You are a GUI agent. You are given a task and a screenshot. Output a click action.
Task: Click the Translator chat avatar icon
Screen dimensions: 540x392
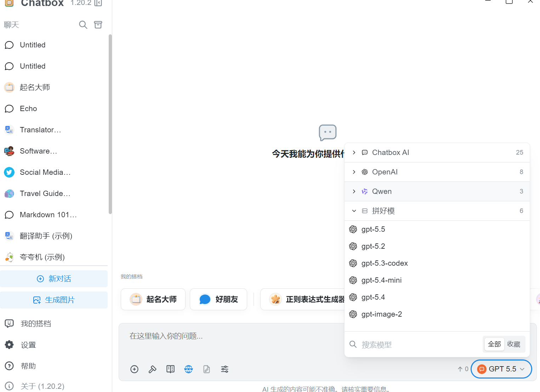point(9,130)
